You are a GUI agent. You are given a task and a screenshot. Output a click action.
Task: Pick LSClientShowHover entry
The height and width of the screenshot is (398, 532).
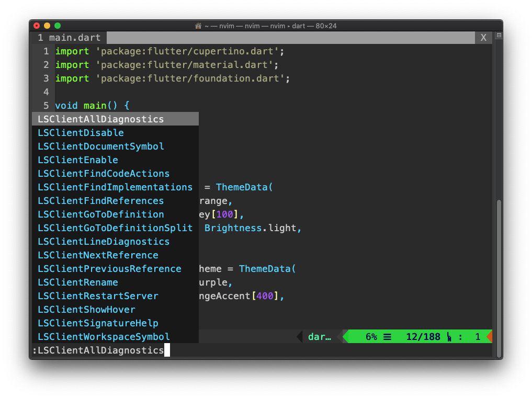pos(116,309)
